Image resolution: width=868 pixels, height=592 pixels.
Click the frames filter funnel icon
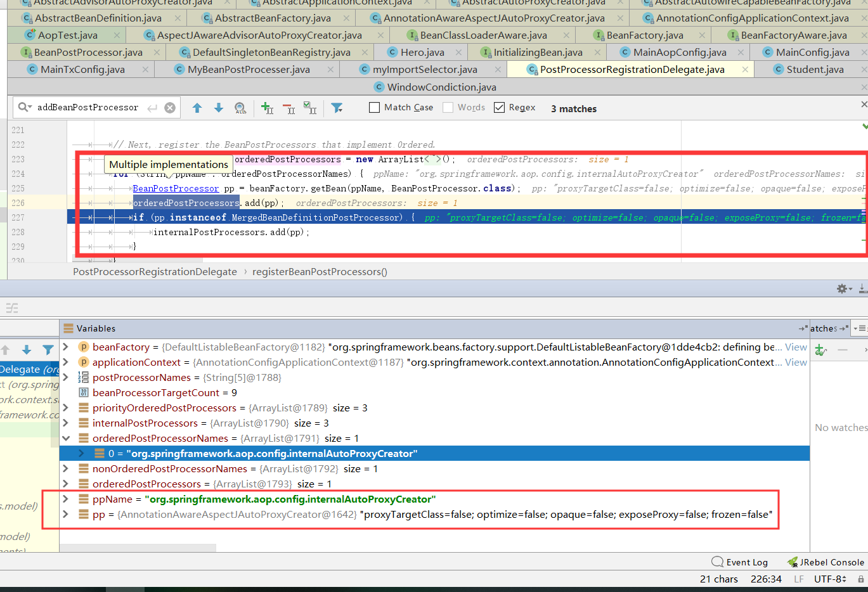pos(48,350)
